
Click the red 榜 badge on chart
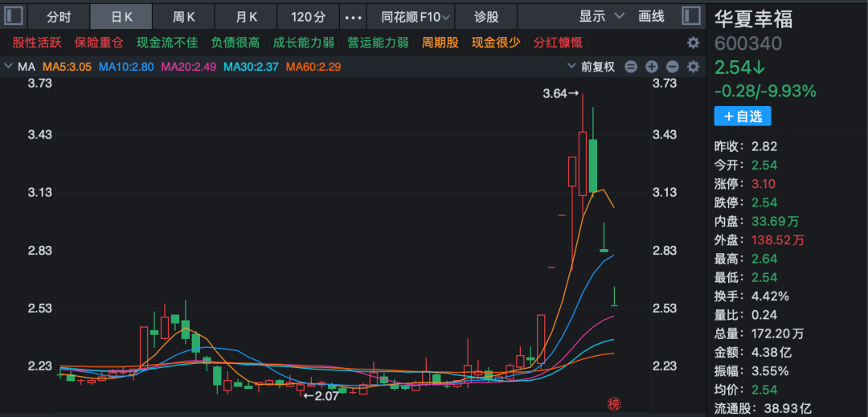[614, 403]
